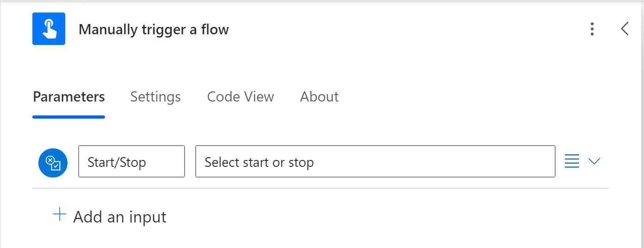
Task: Go to the Code View tab
Action: 241,97
